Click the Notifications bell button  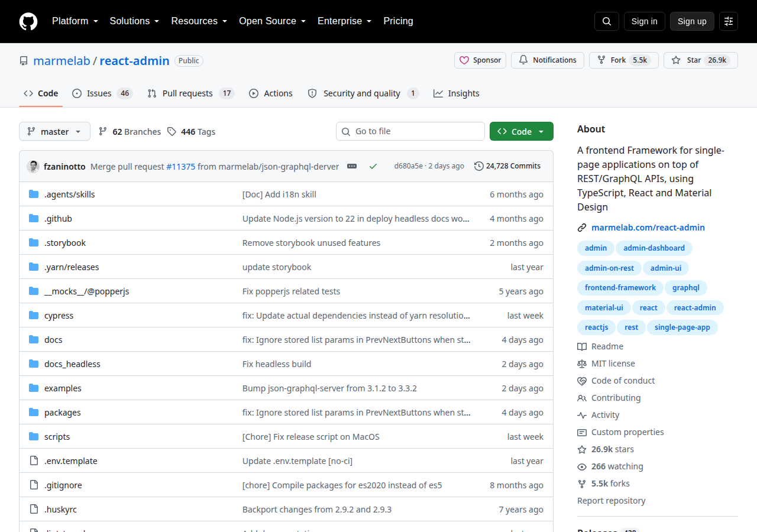point(548,60)
